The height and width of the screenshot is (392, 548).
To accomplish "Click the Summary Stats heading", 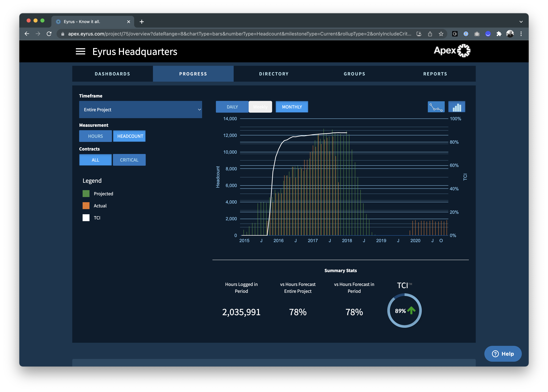I will (x=341, y=271).
